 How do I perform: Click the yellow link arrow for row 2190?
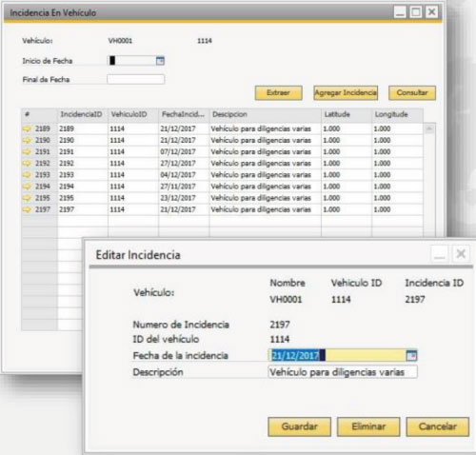pyautogui.click(x=28, y=140)
